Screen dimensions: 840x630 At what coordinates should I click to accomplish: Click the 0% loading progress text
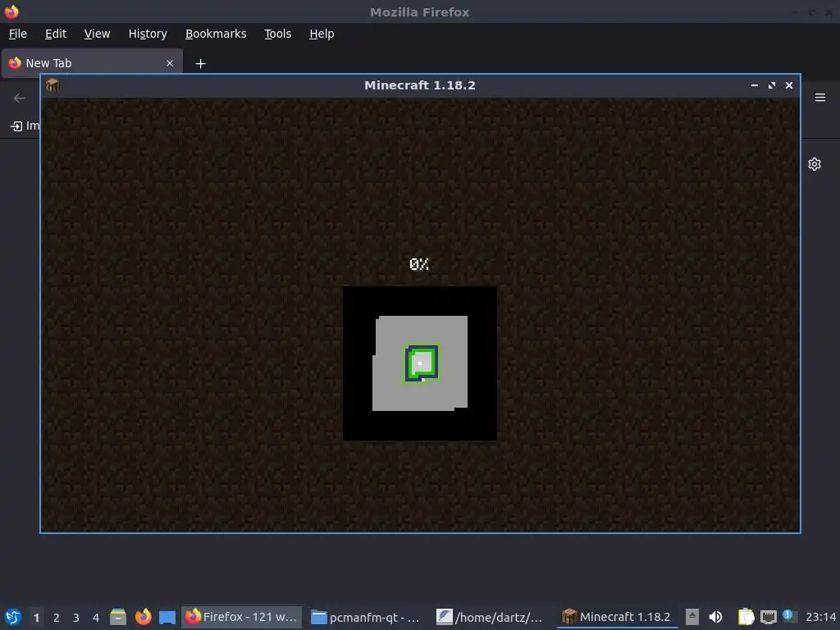click(419, 264)
